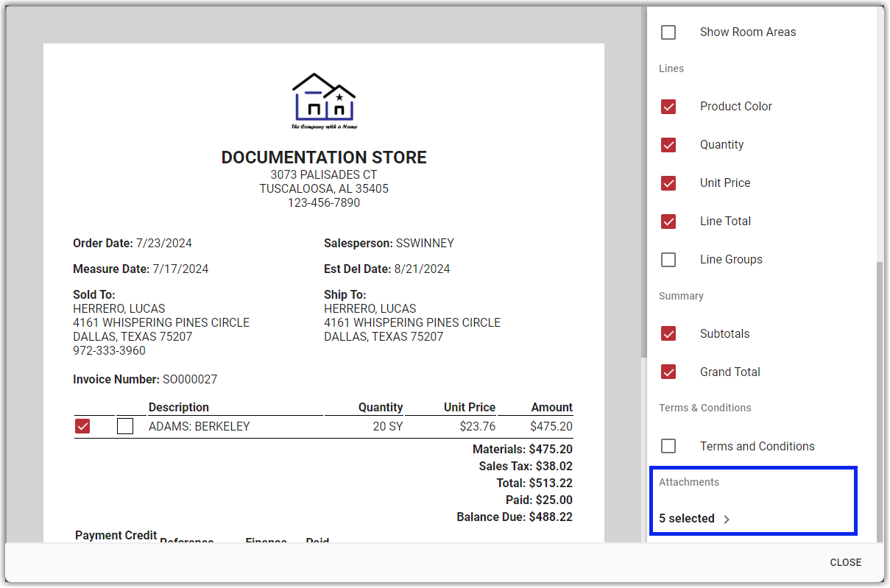Click the CLOSE button

[x=845, y=562]
